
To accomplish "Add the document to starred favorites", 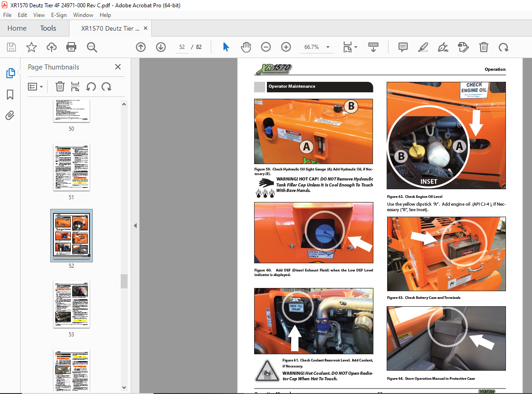I will point(31,47).
